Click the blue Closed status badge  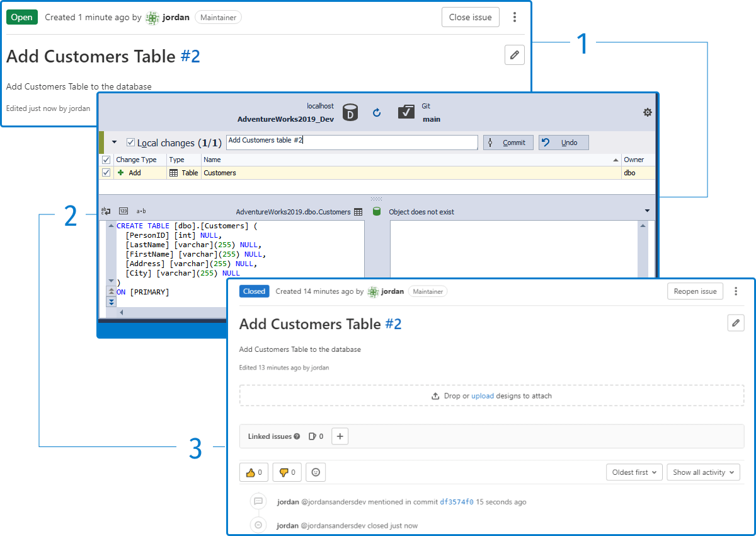pyautogui.click(x=255, y=291)
